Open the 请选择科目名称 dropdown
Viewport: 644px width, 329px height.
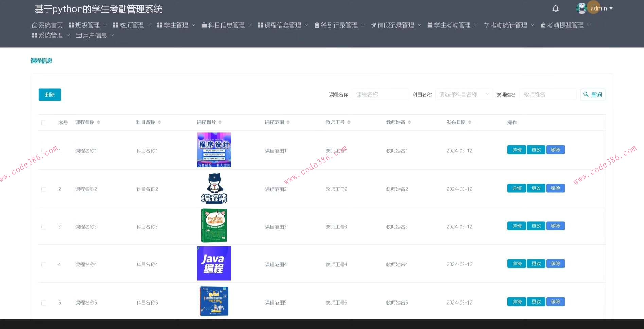click(464, 94)
